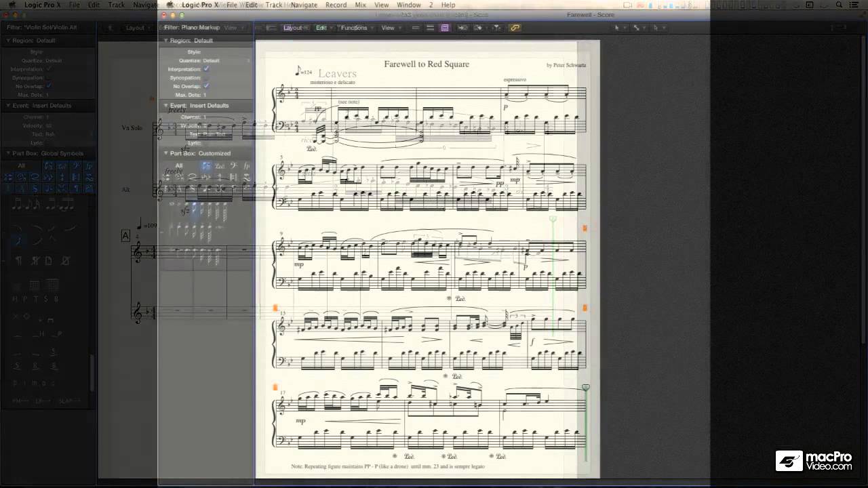Select the pedal symbols group in Customized Part Box
The height and width of the screenshot is (488, 868).
(220, 165)
